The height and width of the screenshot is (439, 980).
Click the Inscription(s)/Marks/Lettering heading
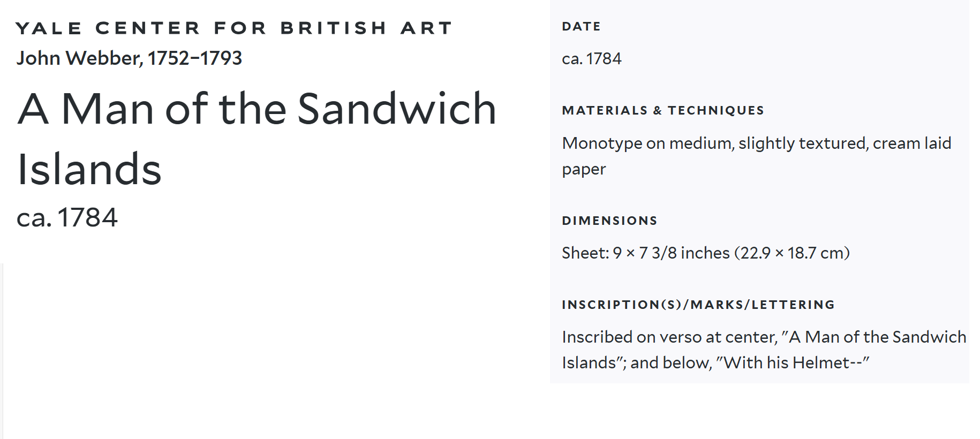point(698,305)
